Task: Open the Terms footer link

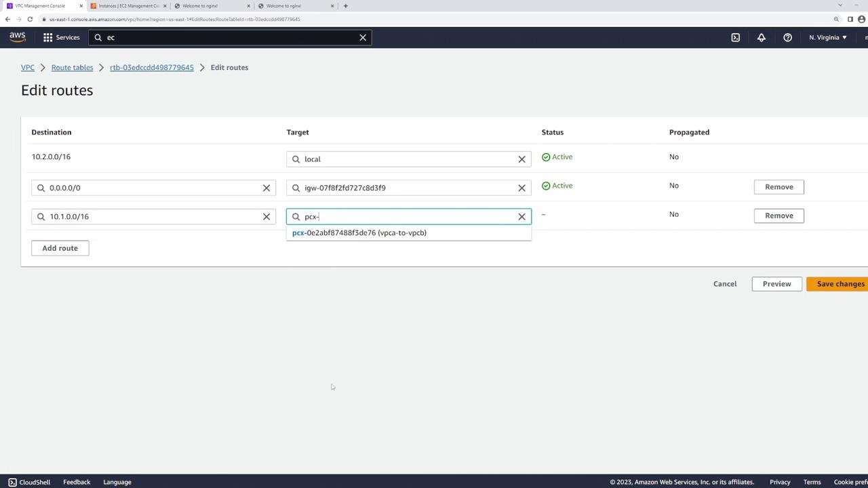Action: (812, 482)
